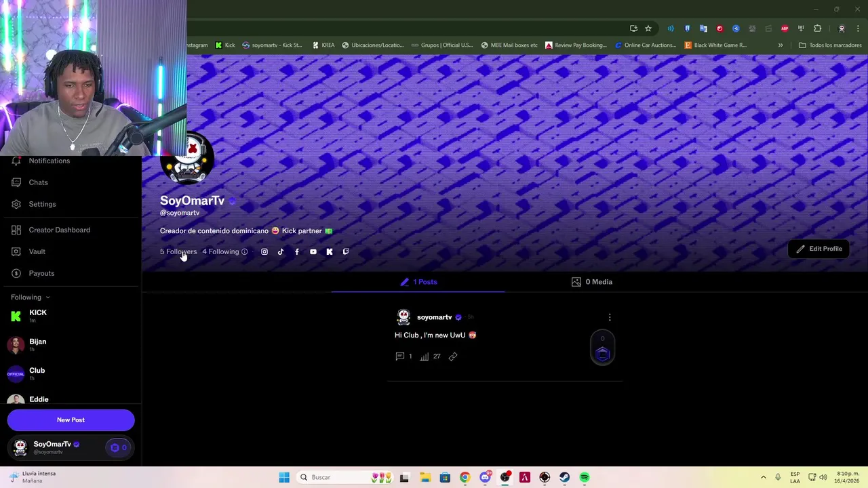Image resolution: width=868 pixels, height=488 pixels.
Task: Open the YouTube profile link icon
Action: coord(313,251)
